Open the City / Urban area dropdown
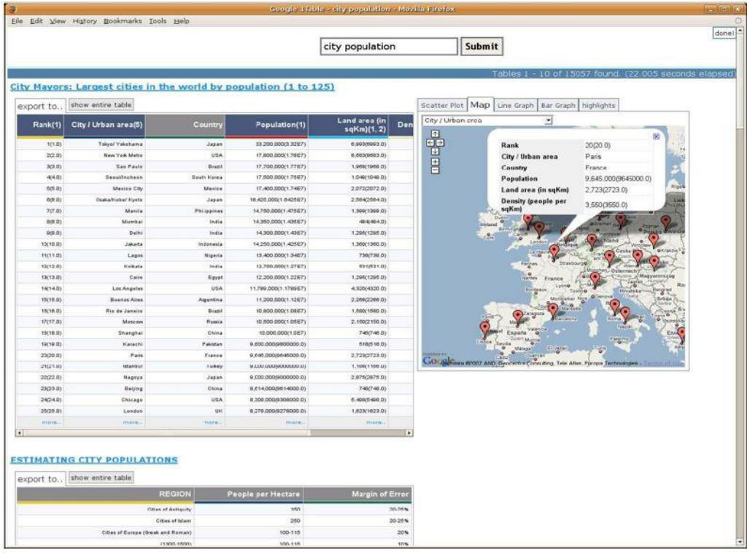This screenshot has height=560, width=747. [x=487, y=120]
